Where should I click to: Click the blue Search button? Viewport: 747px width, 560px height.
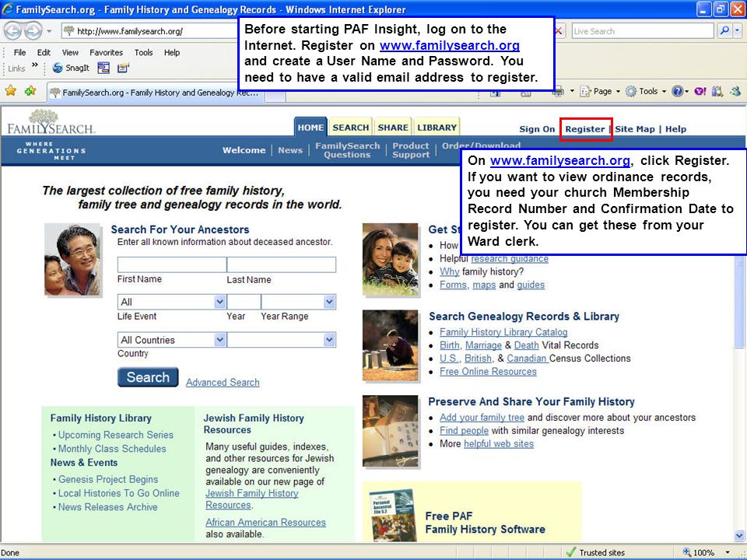[148, 377]
